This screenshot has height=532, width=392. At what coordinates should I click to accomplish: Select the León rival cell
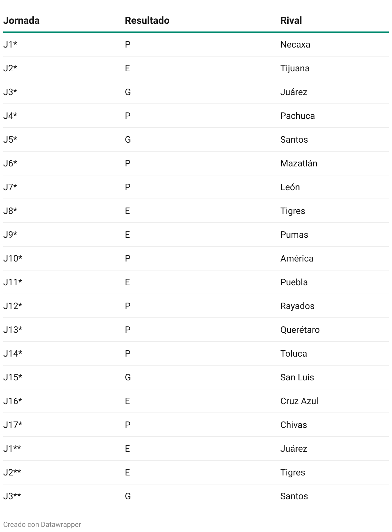pos(290,187)
